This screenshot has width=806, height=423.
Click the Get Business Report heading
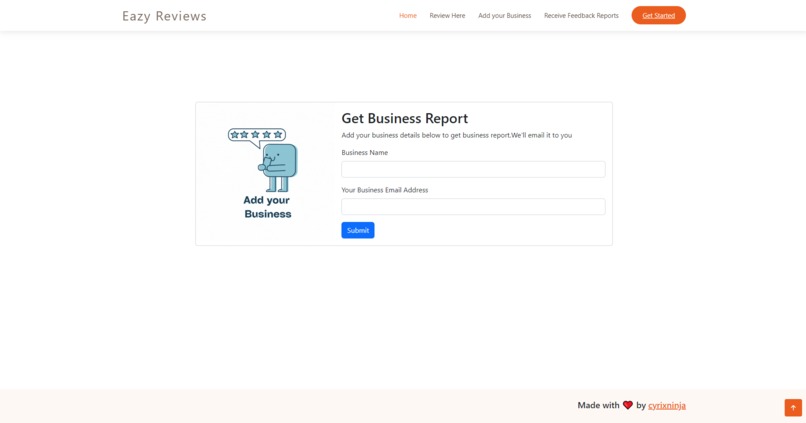click(x=405, y=118)
